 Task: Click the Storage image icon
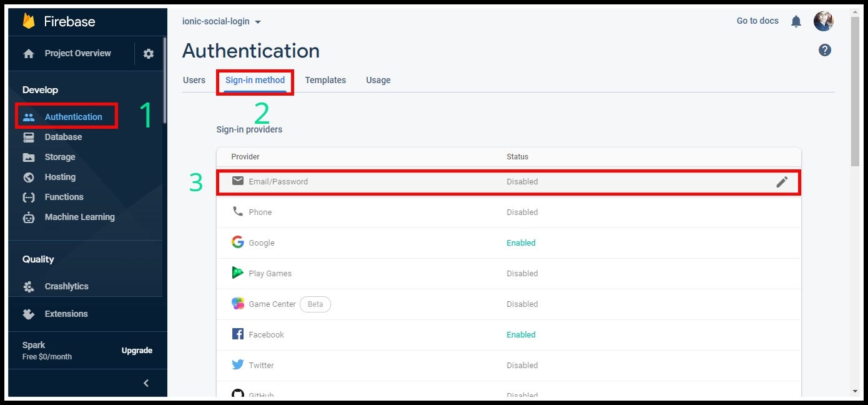(29, 157)
